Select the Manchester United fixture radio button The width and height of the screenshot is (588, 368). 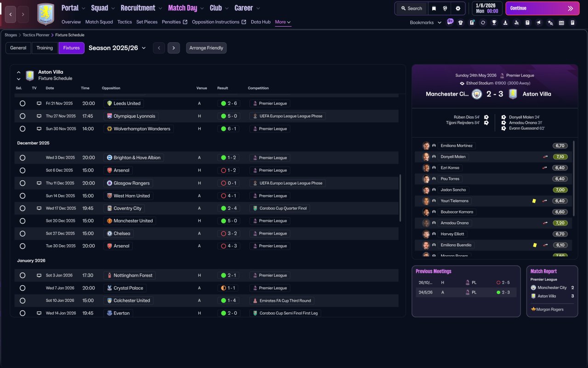click(23, 221)
